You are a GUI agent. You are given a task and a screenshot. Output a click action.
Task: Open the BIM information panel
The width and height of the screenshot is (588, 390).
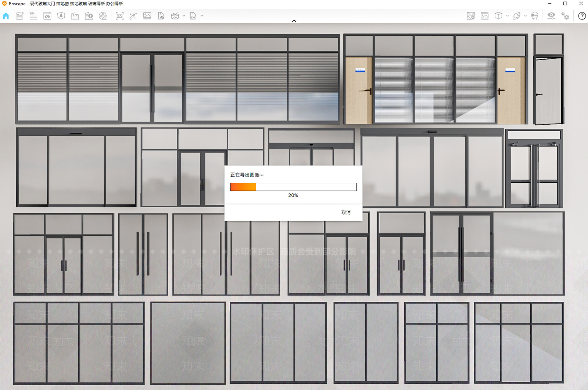33,16
